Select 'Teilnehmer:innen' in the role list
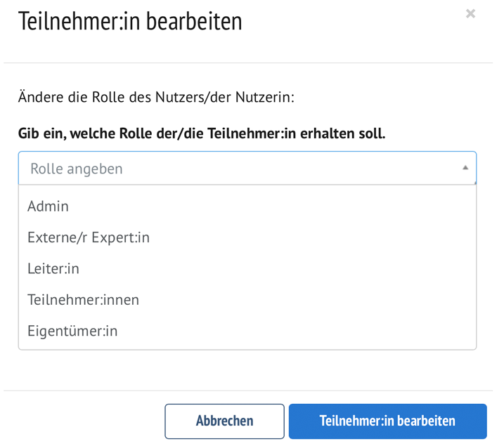Screen dimensions: 504x446 pos(83,300)
